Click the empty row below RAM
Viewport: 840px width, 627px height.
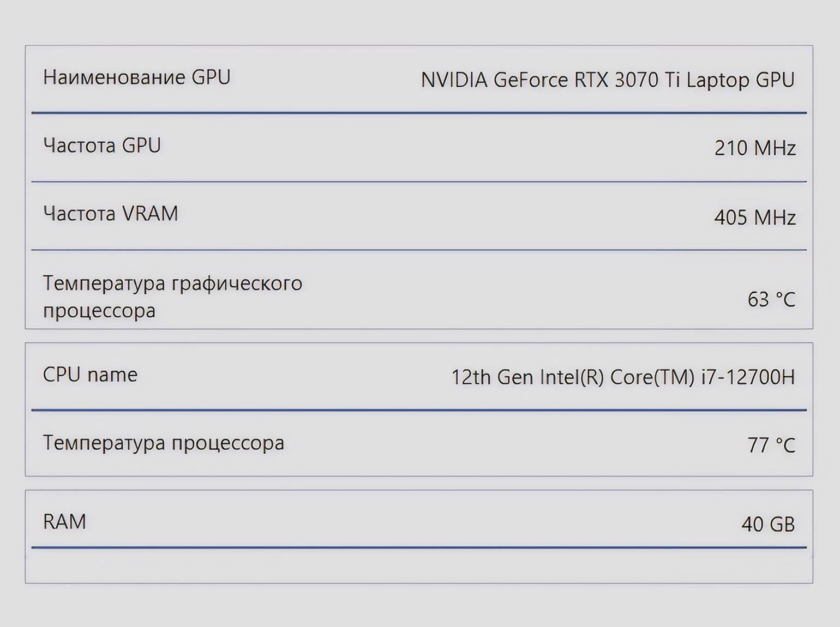[419, 566]
